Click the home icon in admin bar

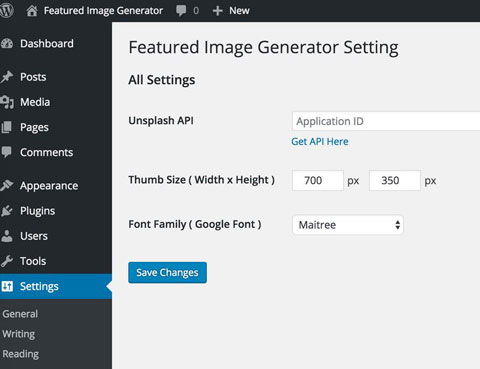click(x=32, y=11)
